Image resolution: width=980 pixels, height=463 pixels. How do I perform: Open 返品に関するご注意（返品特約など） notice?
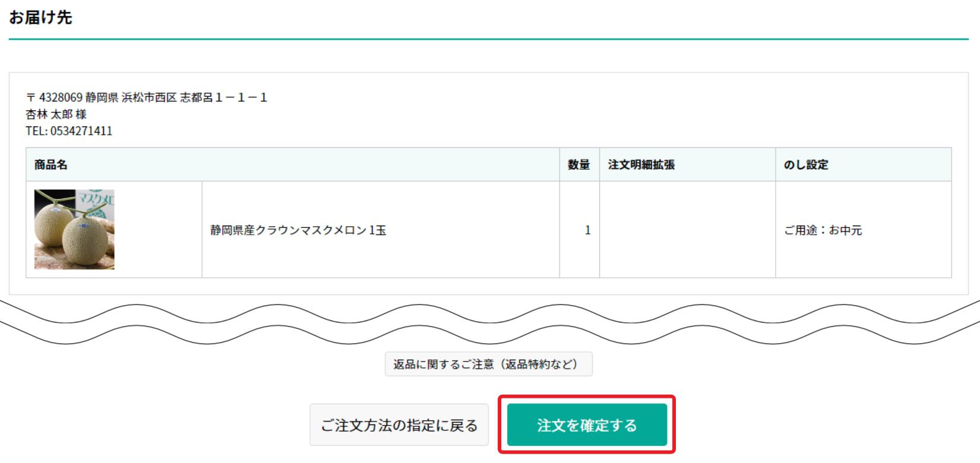(488, 364)
